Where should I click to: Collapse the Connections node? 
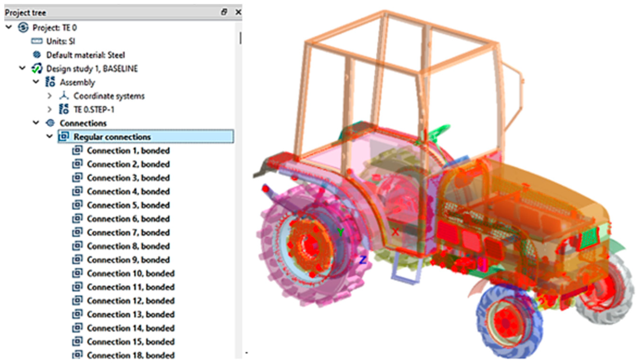[x=36, y=123]
